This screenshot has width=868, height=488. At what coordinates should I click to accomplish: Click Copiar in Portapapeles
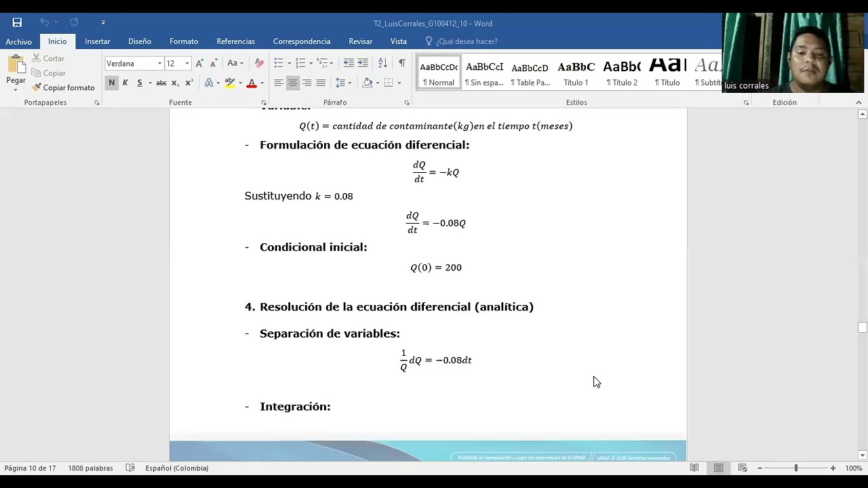(49, 73)
